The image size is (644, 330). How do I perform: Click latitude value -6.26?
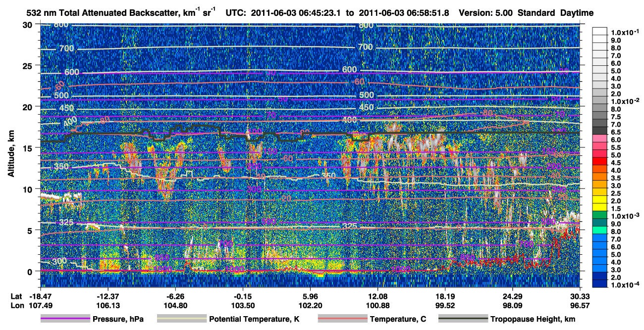pyautogui.click(x=174, y=296)
